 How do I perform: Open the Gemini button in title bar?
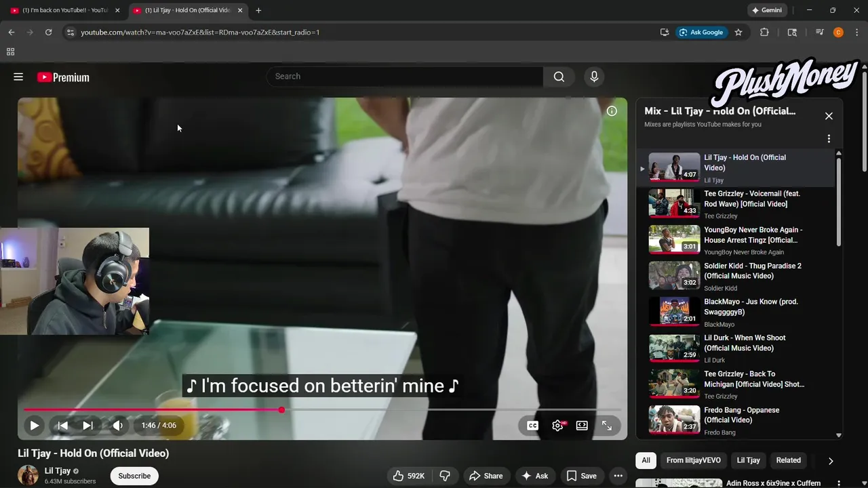tap(767, 10)
